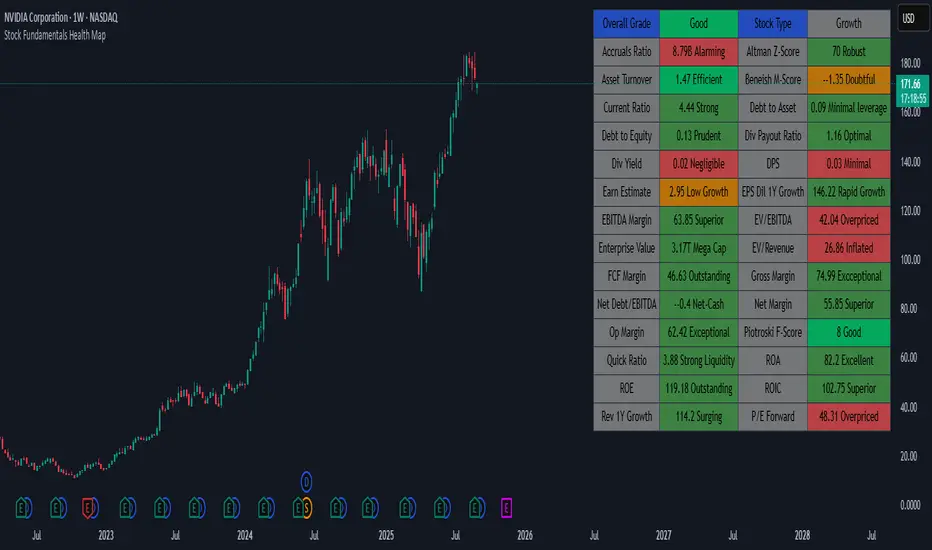Click the 119.18 Outstanding ROE value

click(x=698, y=389)
